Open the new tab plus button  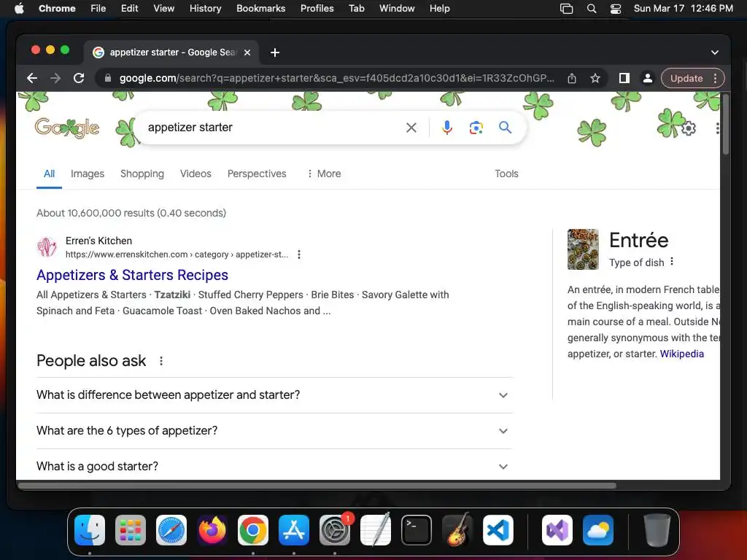click(275, 52)
